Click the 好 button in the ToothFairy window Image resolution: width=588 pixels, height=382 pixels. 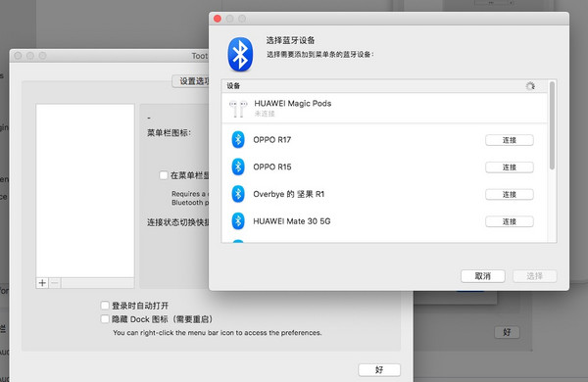(x=379, y=370)
